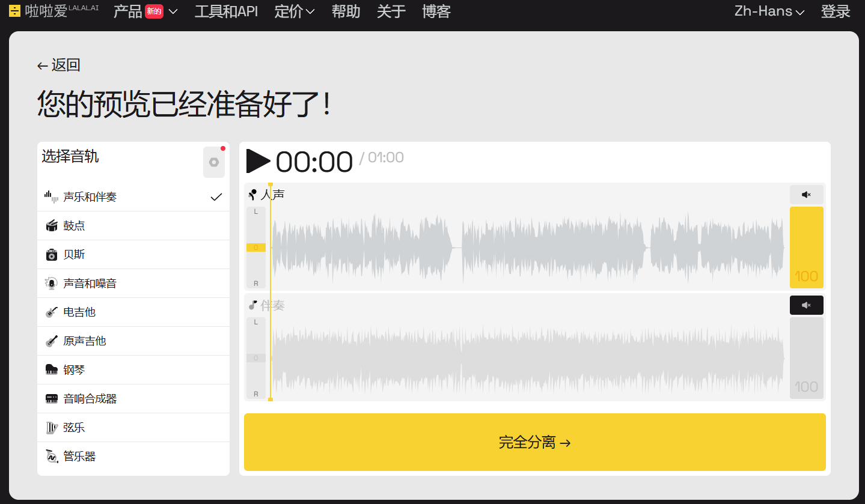Adjust the 人声 volume slider
This screenshot has width=865, height=504.
pos(806,247)
